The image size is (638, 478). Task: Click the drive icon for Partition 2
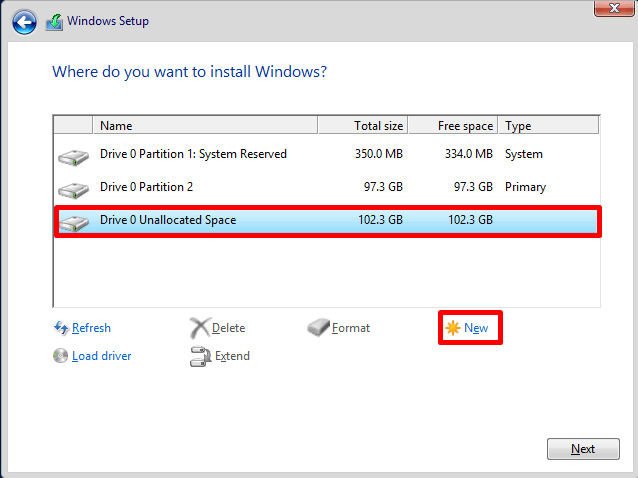click(73, 189)
